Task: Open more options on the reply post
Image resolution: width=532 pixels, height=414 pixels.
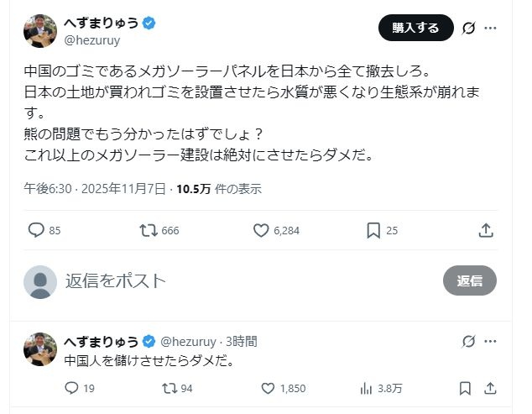Action: (x=491, y=342)
